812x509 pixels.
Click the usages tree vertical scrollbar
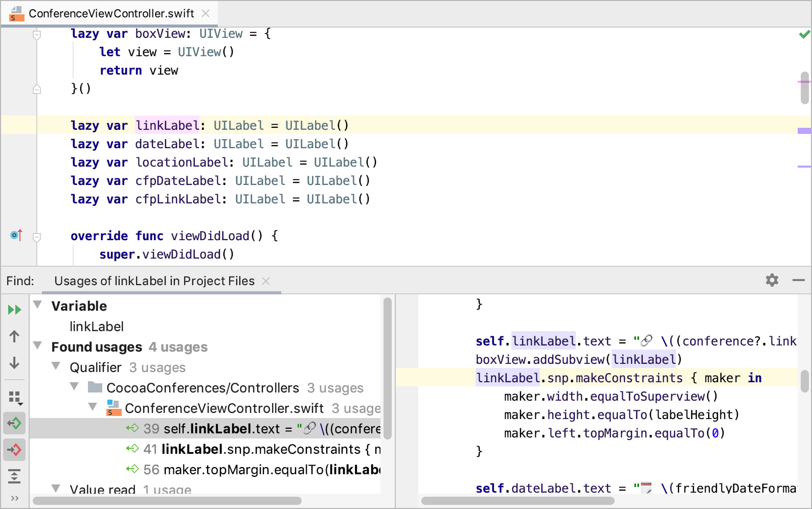pos(388,368)
